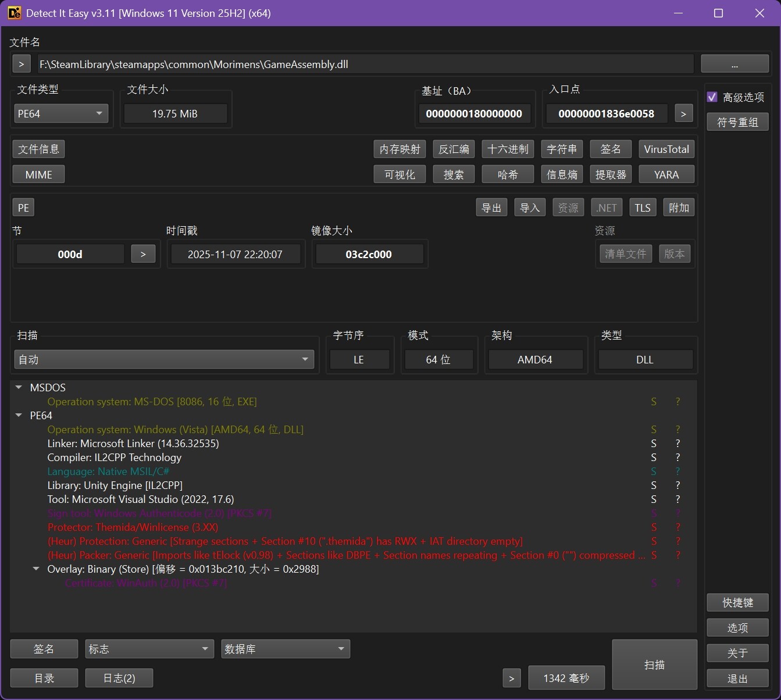
Task: Click the arrow button beside scan time
Action: click(x=511, y=678)
